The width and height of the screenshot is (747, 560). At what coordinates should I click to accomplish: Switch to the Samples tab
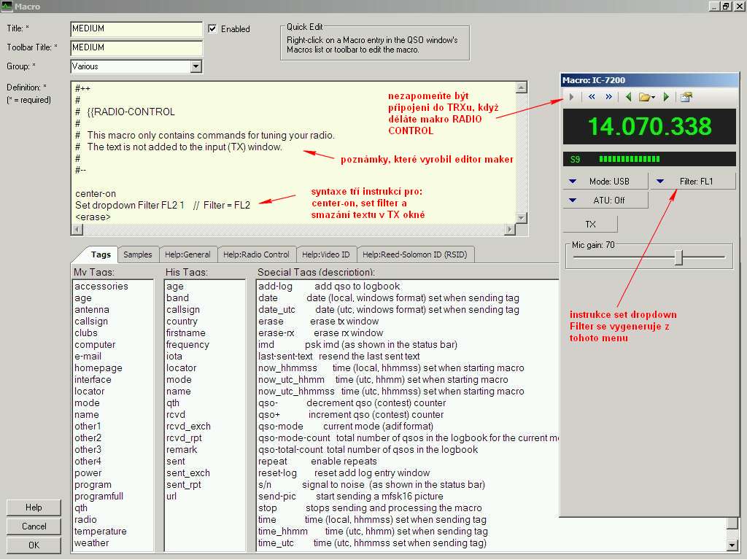pos(138,254)
